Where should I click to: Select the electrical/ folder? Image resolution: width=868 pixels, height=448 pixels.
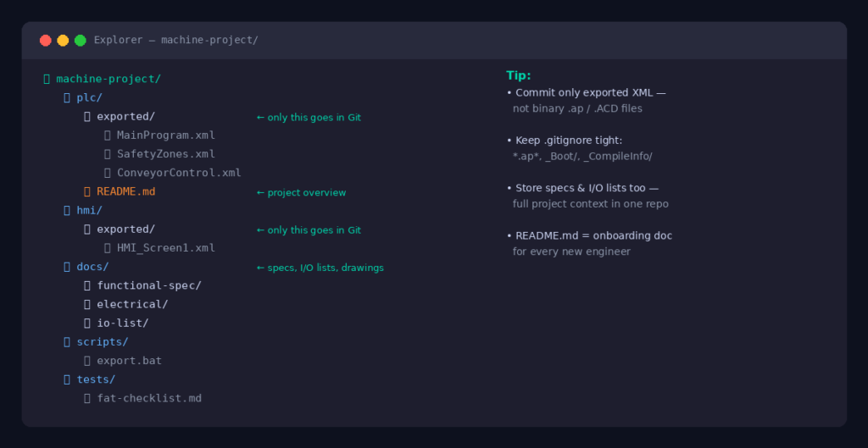pyautogui.click(x=132, y=304)
